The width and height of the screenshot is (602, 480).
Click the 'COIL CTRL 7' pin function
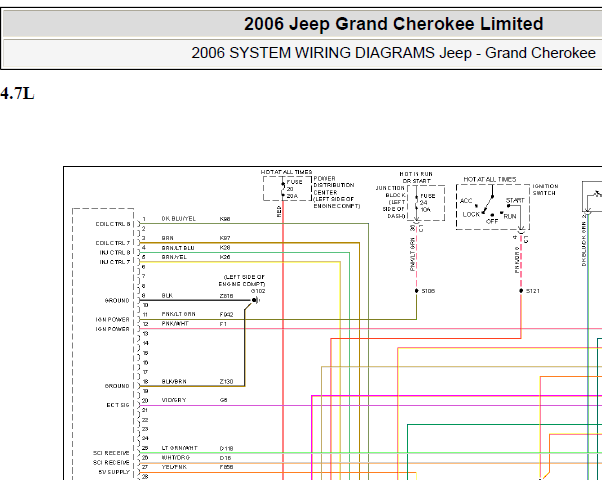(113, 243)
